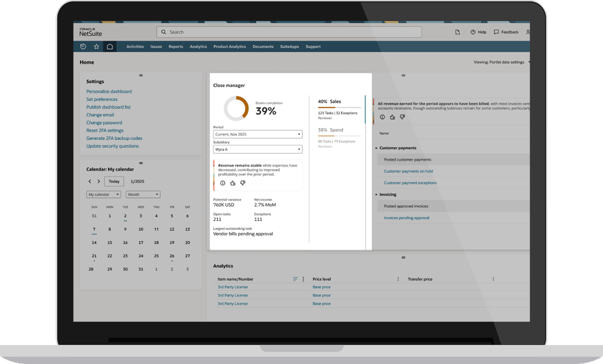Open the Personalize dashboard link
The width and height of the screenshot is (603, 364).
[109, 92]
